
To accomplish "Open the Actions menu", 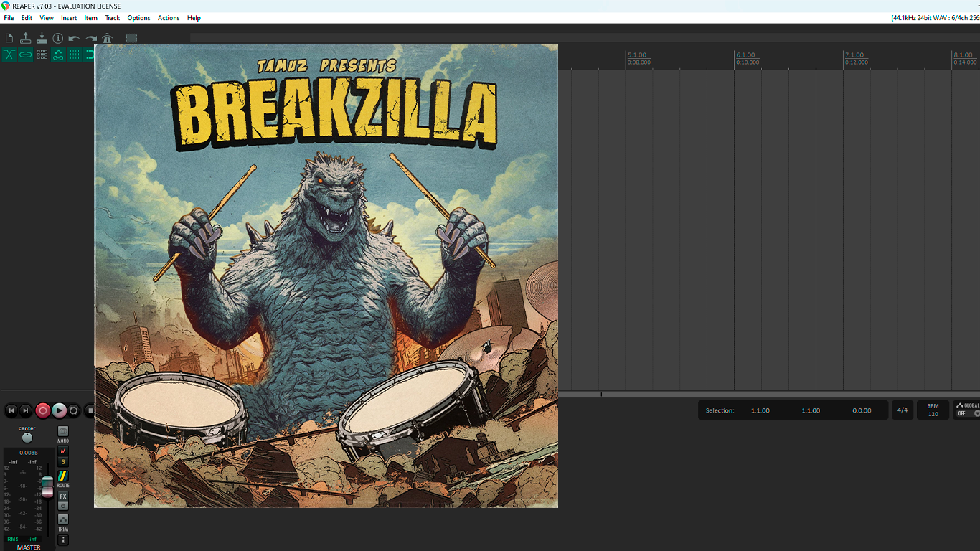I will pos(169,18).
